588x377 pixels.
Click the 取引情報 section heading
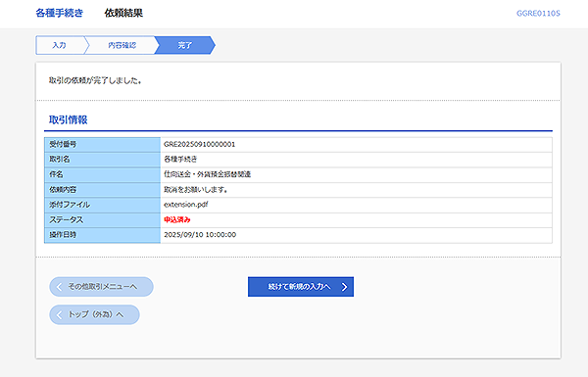point(68,119)
